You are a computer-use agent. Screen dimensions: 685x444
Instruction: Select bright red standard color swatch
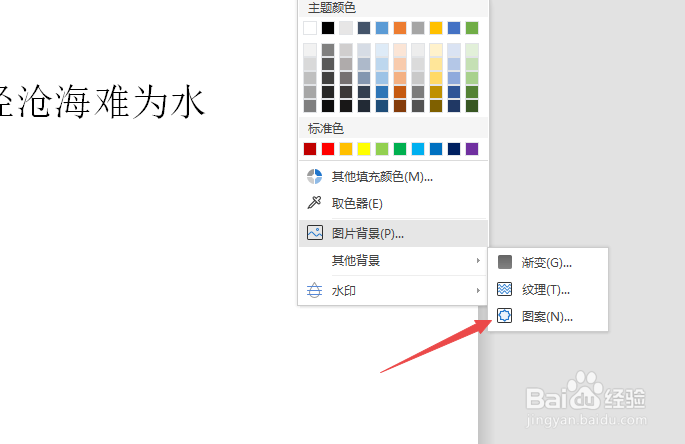tap(328, 149)
